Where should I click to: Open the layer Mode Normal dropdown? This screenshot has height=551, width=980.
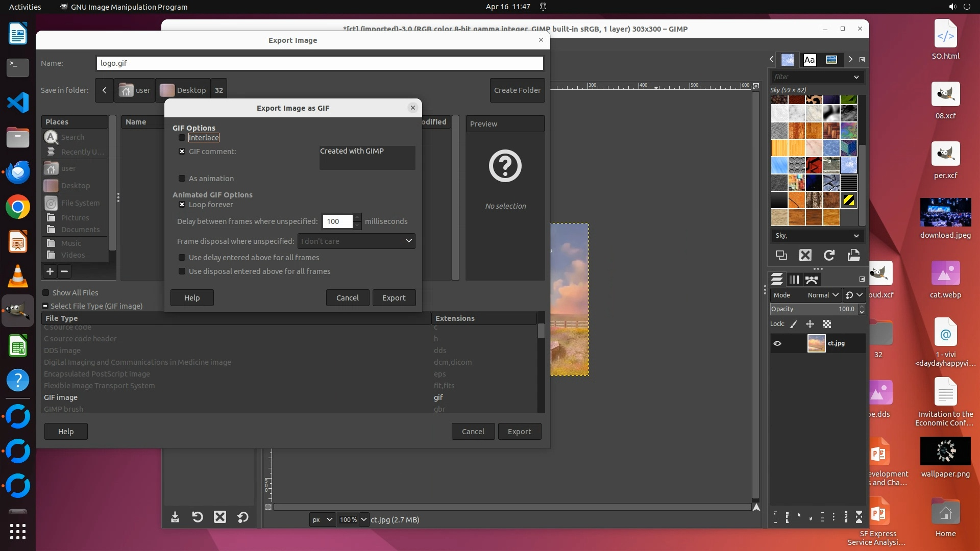click(x=823, y=295)
